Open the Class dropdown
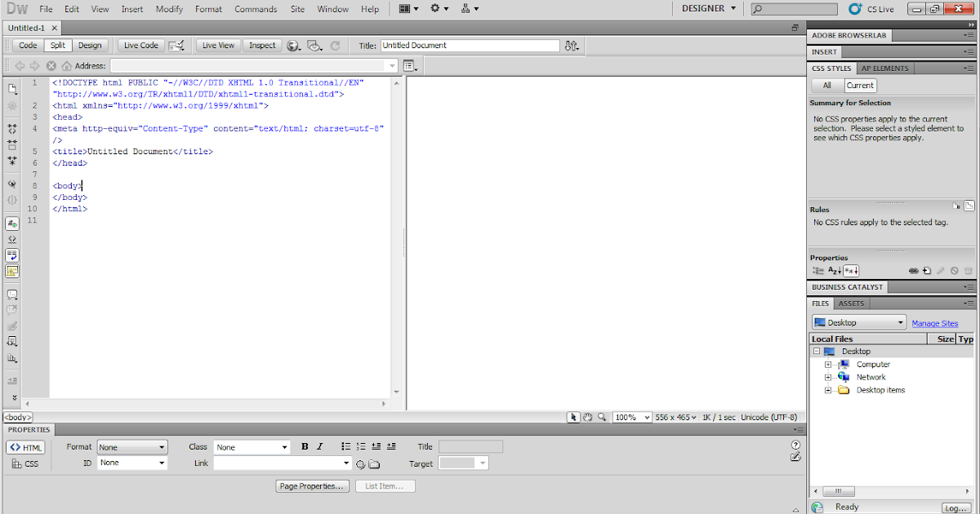Screen dimensions: 980x514 click(x=252, y=447)
